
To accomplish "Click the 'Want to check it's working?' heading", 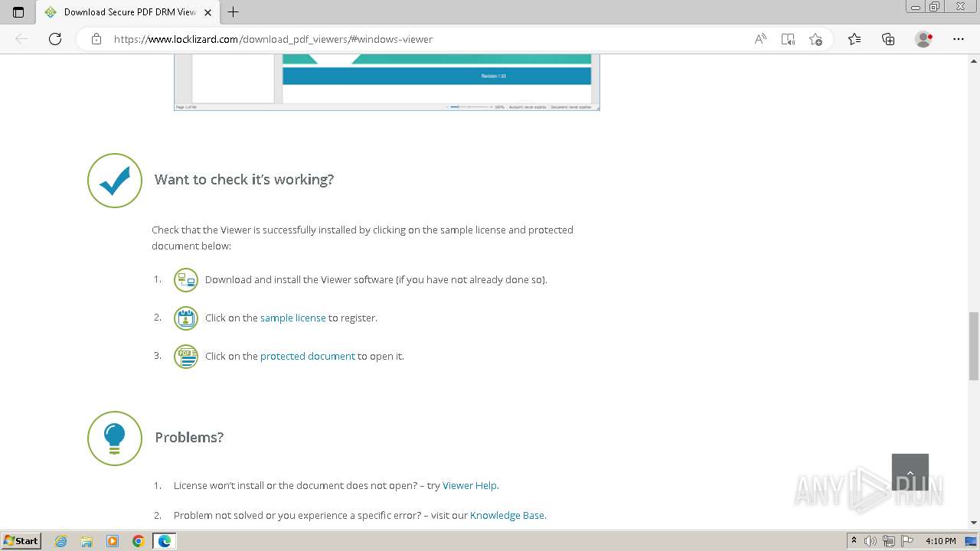I will click(x=244, y=179).
